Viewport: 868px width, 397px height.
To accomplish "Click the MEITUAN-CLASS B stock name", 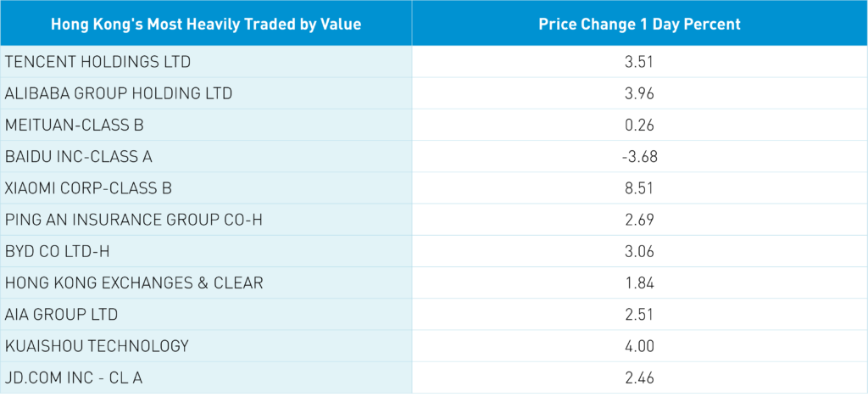I will 75,125.
